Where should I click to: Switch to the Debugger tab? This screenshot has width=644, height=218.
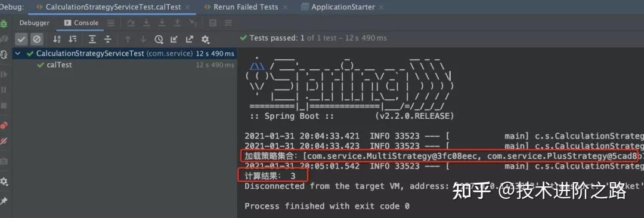pos(35,23)
